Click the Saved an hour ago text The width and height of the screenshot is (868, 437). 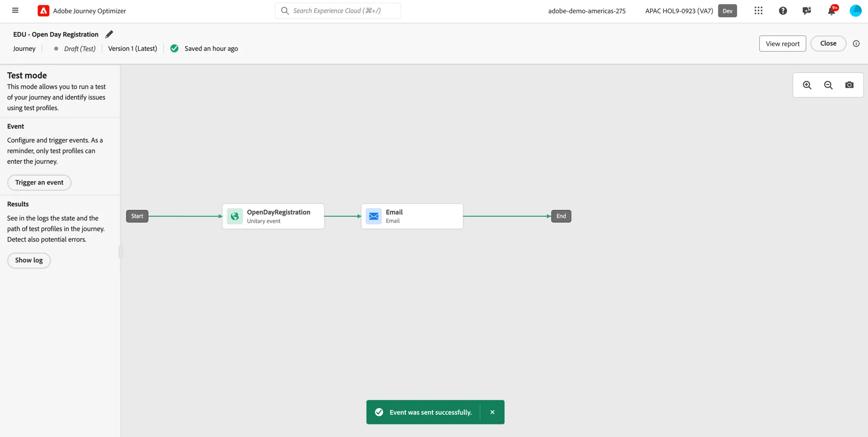(211, 48)
